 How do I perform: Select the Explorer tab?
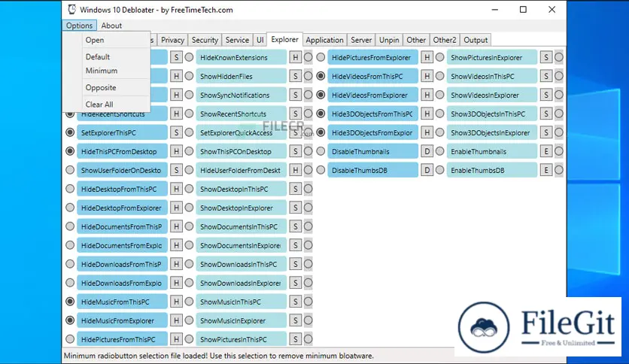285,39
